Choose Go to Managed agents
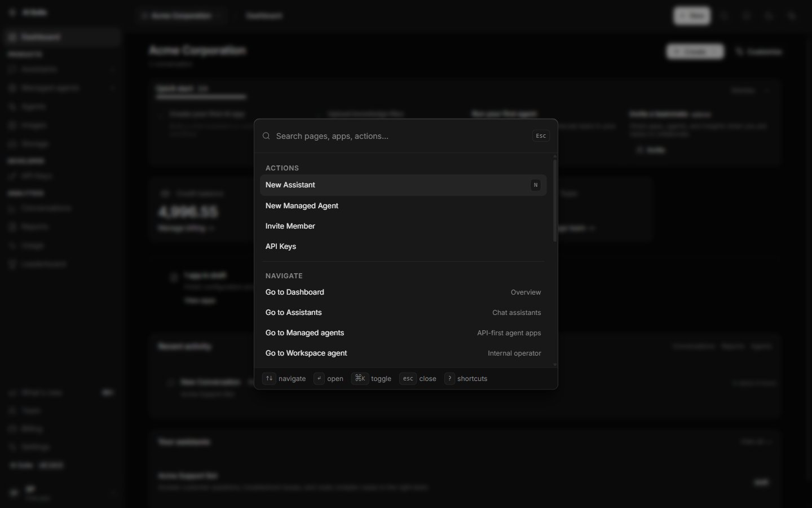This screenshot has width=812, height=508. pos(403,333)
